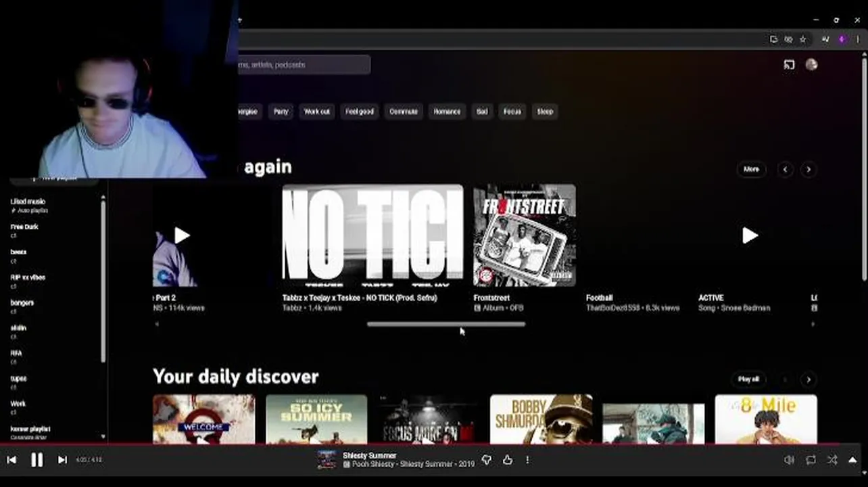The image size is (868, 487).
Task: Click the carousel scrollbar's right arrow
Action: (813, 324)
